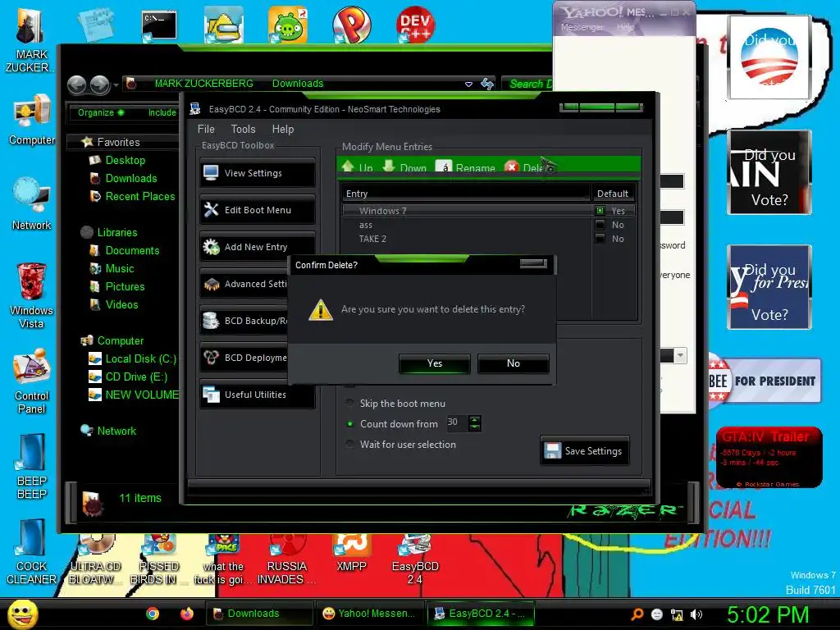Open the Help menu in EasyBCD
This screenshot has width=840, height=630.
pyautogui.click(x=282, y=129)
